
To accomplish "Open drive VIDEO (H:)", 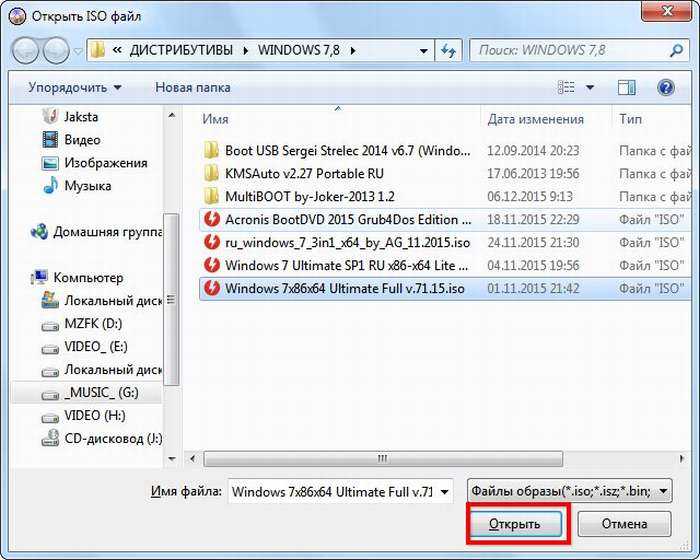I will 83,416.
